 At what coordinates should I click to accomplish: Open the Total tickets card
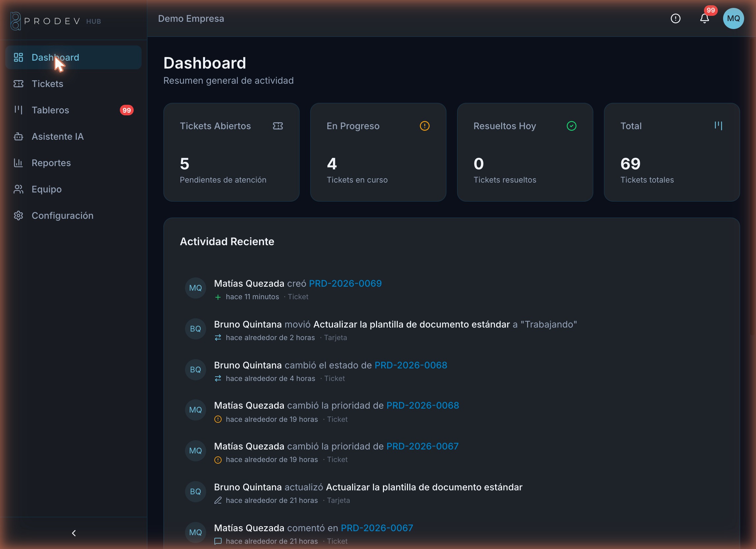tap(672, 152)
